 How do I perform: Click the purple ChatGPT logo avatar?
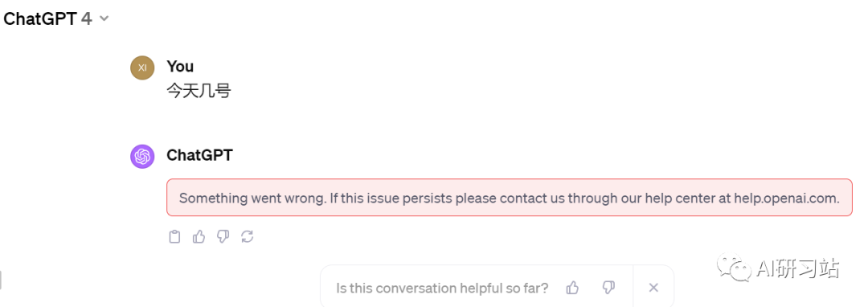[x=142, y=156]
